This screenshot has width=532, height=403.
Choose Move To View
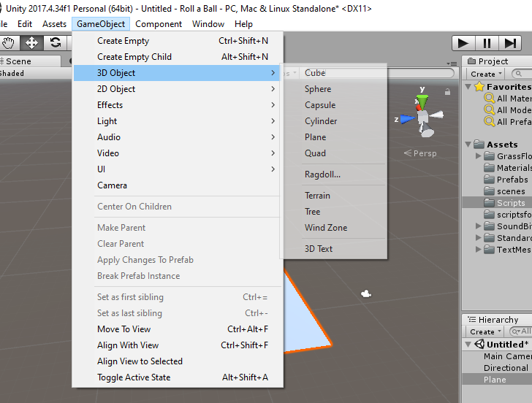[x=176, y=329]
